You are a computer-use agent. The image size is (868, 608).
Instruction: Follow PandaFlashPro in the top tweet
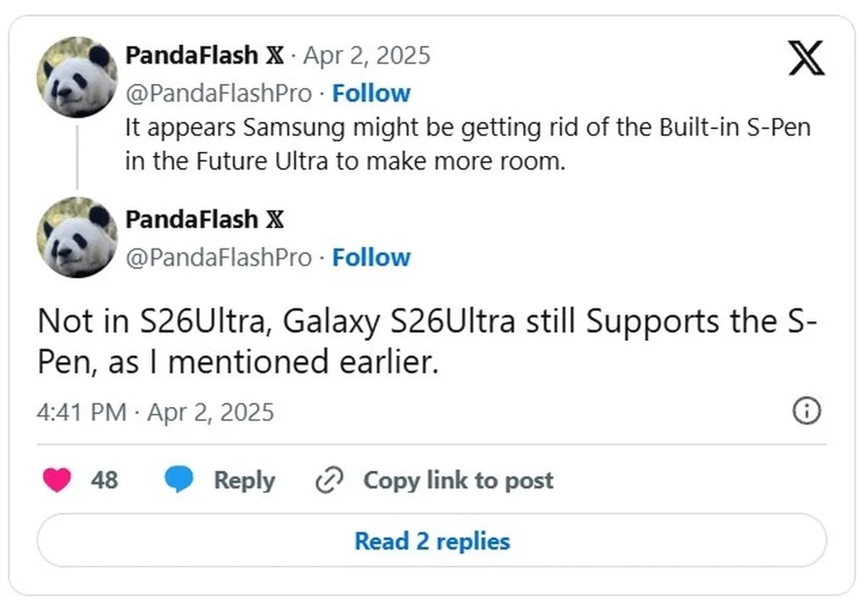point(371,92)
